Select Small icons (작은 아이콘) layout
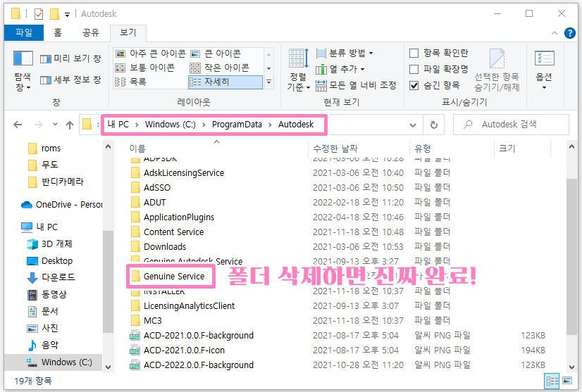Image resolution: width=582 pixels, height=392 pixels. [x=219, y=68]
